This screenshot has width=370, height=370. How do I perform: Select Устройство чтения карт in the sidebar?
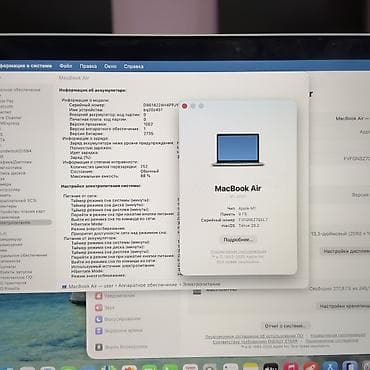tap(23, 212)
